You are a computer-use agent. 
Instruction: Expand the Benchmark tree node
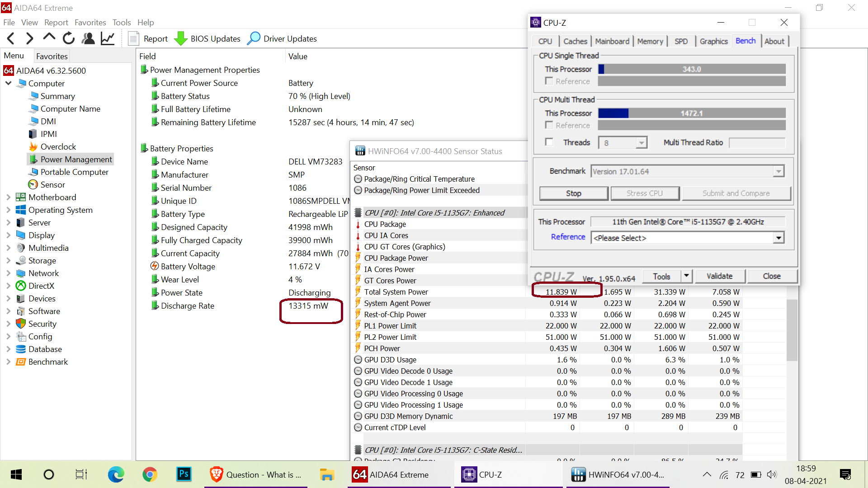pos(8,362)
